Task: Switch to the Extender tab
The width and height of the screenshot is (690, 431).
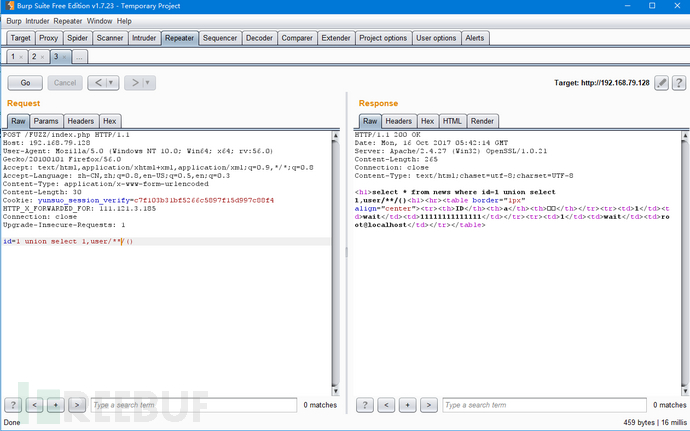Action: coord(336,38)
